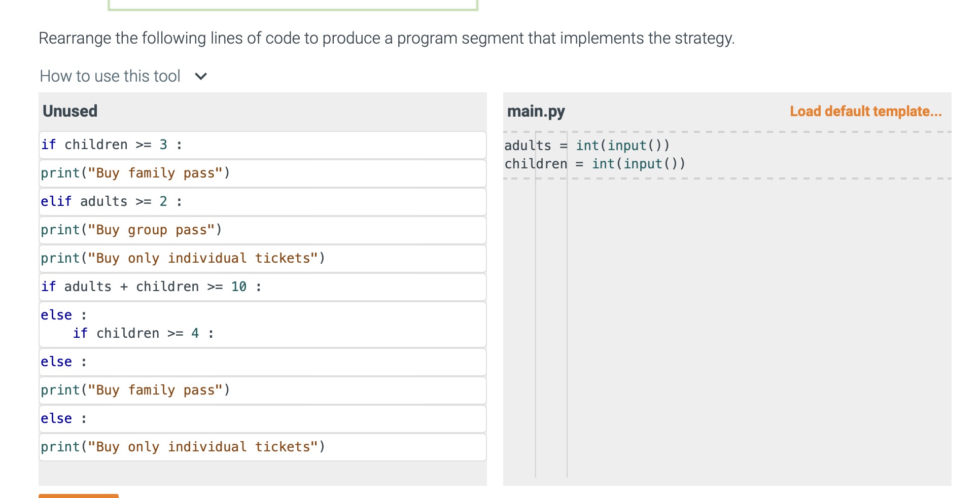Image resolution: width=980 pixels, height=498 pixels.
Task: Click the last 'print("Buy only individual tickets")' block
Action: 262,447
